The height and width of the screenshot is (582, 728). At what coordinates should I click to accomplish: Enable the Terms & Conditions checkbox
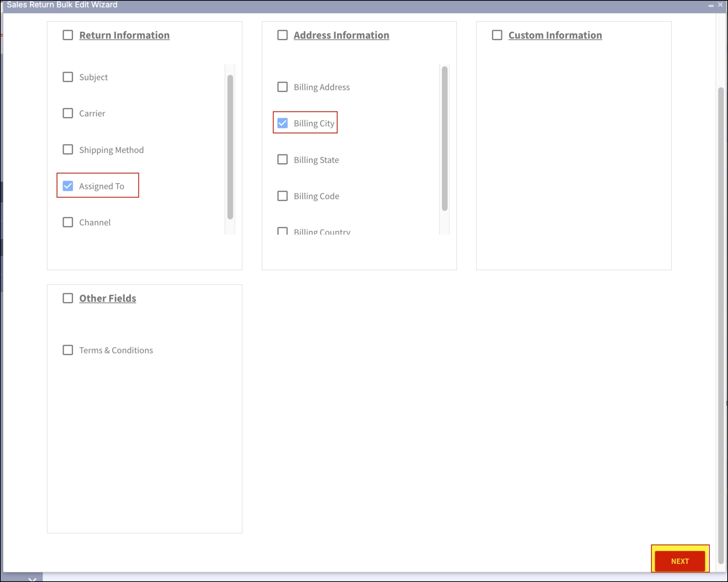[68, 350]
